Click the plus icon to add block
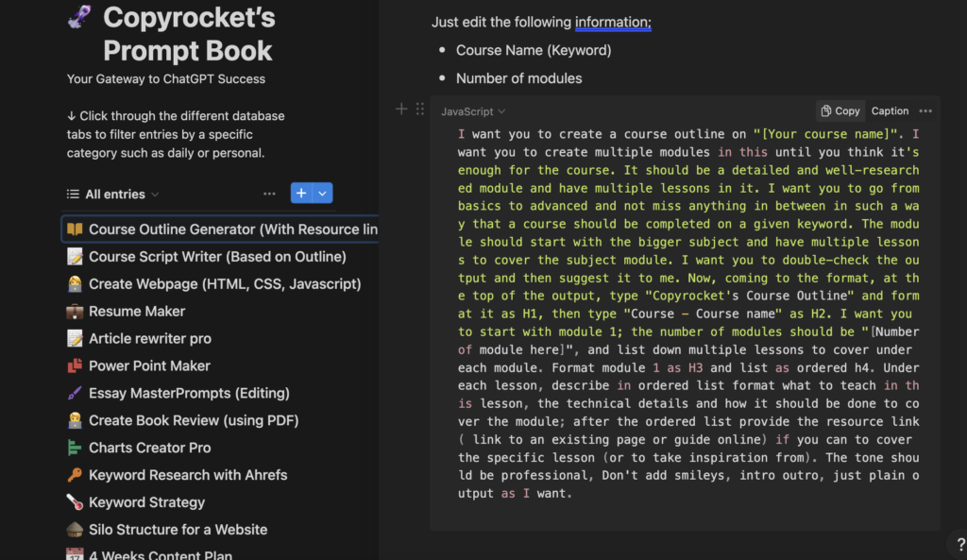Viewport: 967px width, 560px height. pyautogui.click(x=401, y=110)
